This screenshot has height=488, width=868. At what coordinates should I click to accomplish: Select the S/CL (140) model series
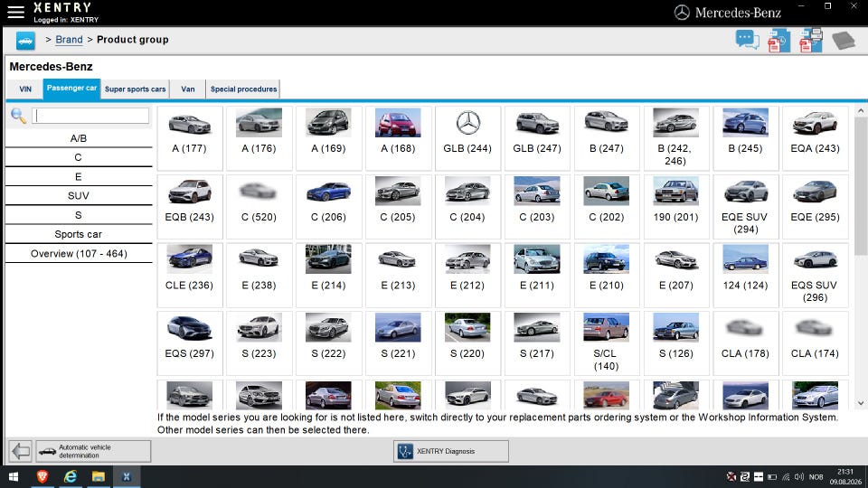tap(607, 343)
